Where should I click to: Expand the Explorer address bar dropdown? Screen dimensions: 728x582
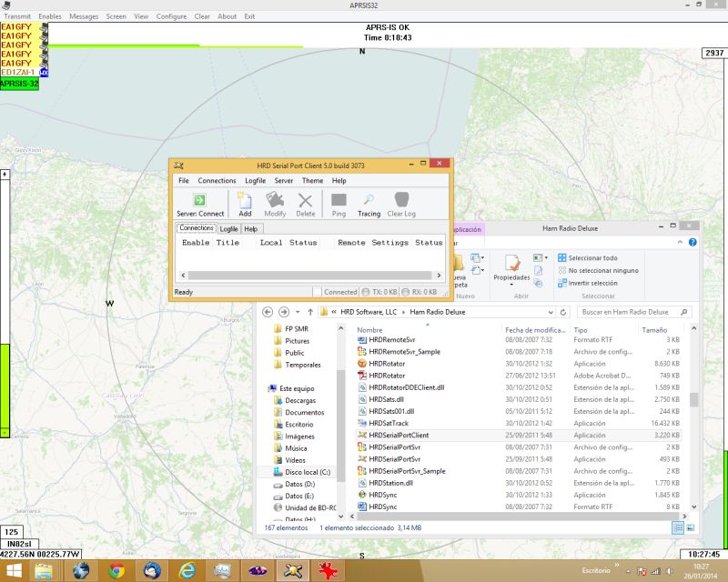[551, 312]
